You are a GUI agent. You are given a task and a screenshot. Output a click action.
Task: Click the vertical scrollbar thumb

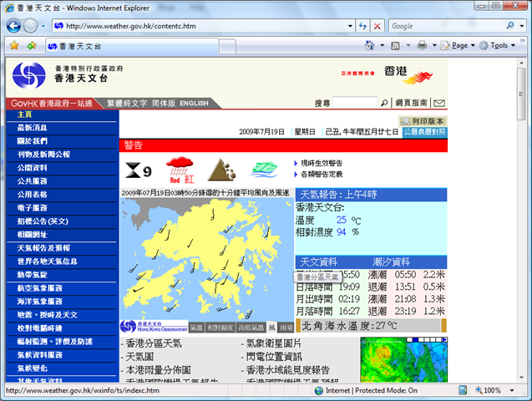coord(521,94)
